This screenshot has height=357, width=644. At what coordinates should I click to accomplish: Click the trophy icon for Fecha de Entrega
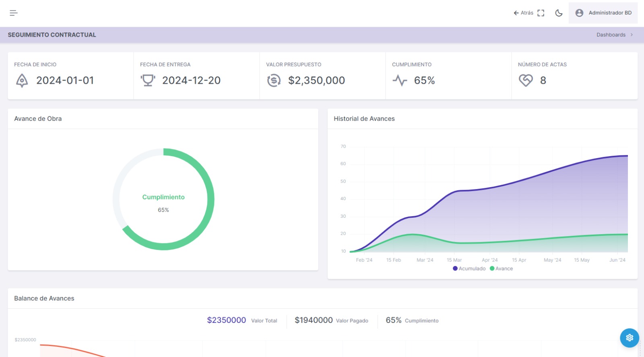[148, 80]
